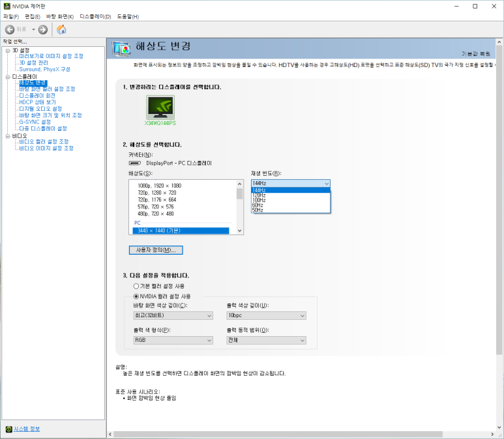This screenshot has height=439, width=504.
Task: Open 비디오 이미지 설정 조정 page
Action: [46, 149]
